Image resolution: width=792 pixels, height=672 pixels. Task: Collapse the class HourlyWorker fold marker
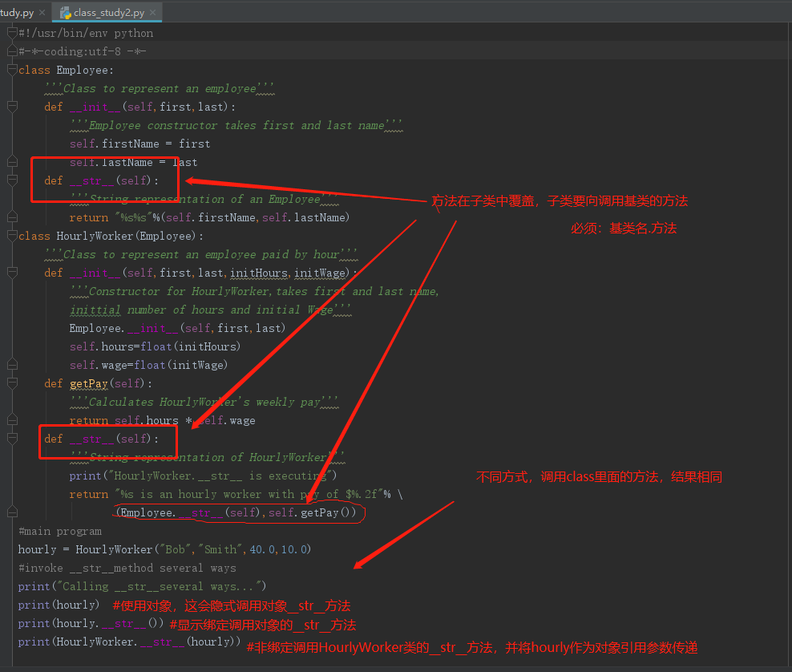[13, 236]
